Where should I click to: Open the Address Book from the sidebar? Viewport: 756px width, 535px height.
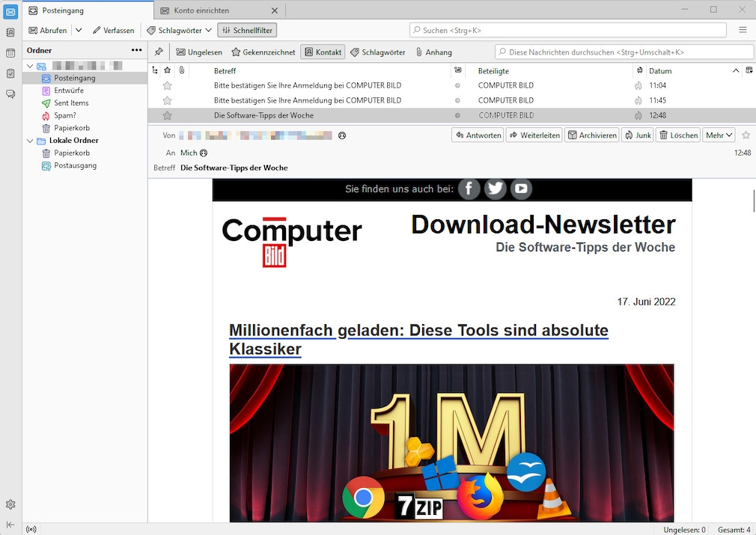coord(10,33)
